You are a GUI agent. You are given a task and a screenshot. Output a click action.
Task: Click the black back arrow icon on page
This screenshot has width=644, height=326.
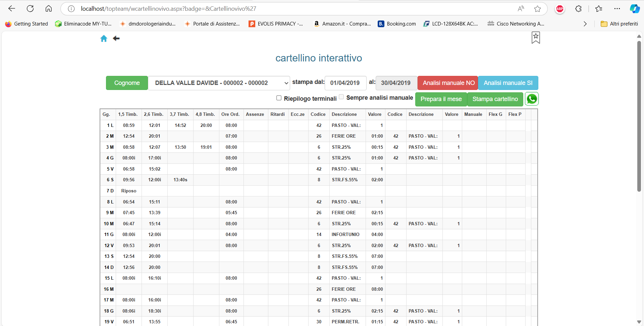[x=116, y=39]
